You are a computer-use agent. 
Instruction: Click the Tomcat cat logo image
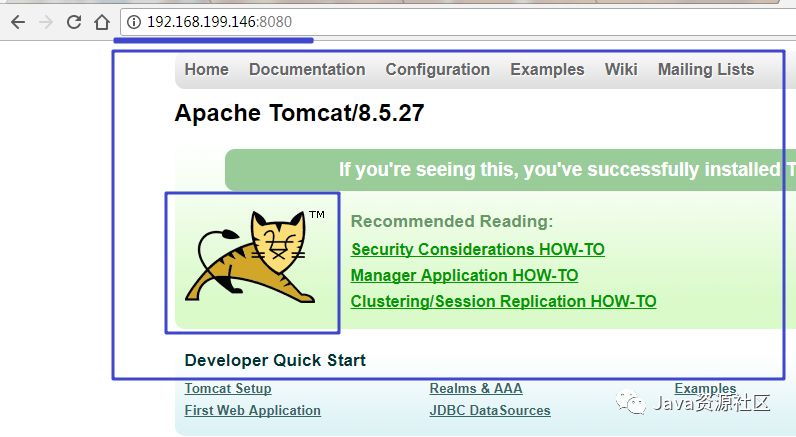[255, 257]
